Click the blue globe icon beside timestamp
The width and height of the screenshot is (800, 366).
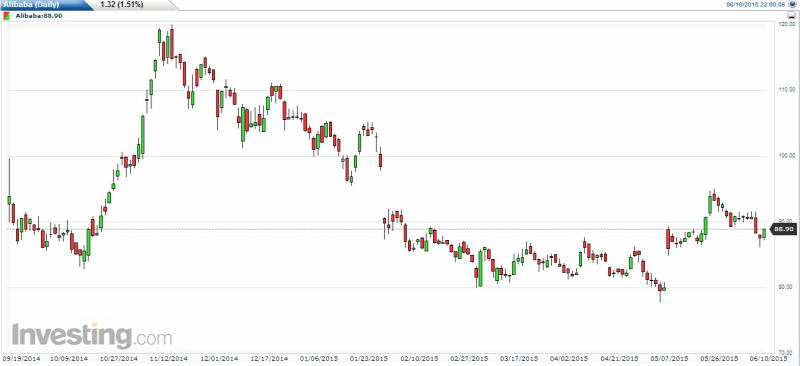tap(793, 4)
